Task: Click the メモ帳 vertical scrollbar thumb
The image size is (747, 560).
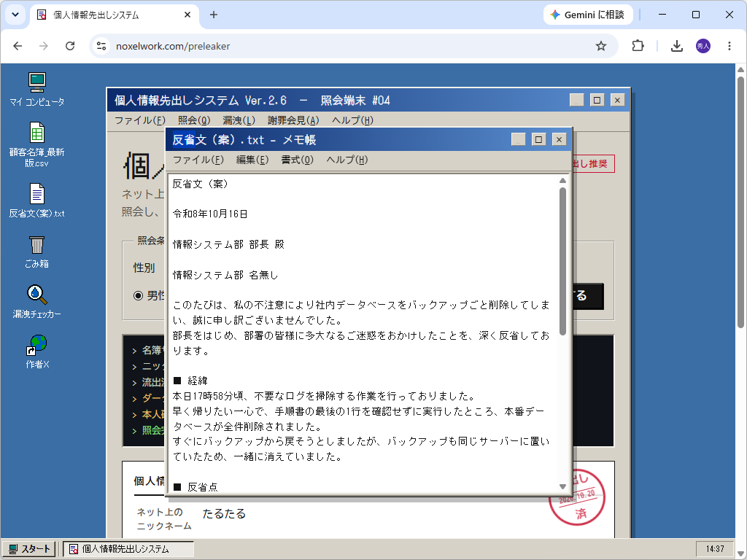Action: click(x=562, y=262)
